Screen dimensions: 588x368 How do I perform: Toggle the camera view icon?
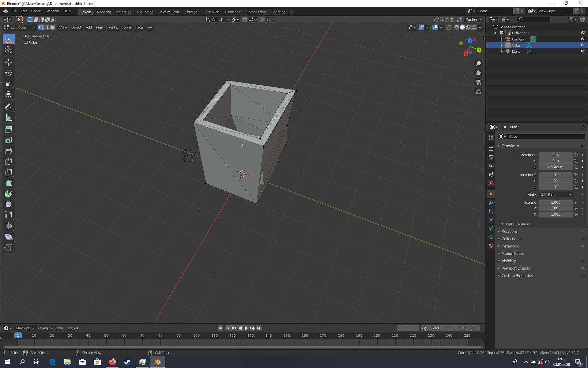pyautogui.click(x=478, y=82)
